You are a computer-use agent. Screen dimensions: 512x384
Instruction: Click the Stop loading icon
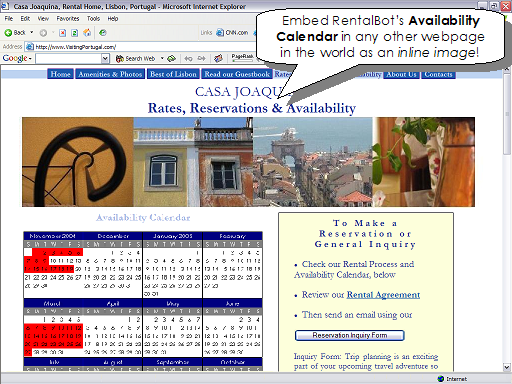tap(62, 33)
